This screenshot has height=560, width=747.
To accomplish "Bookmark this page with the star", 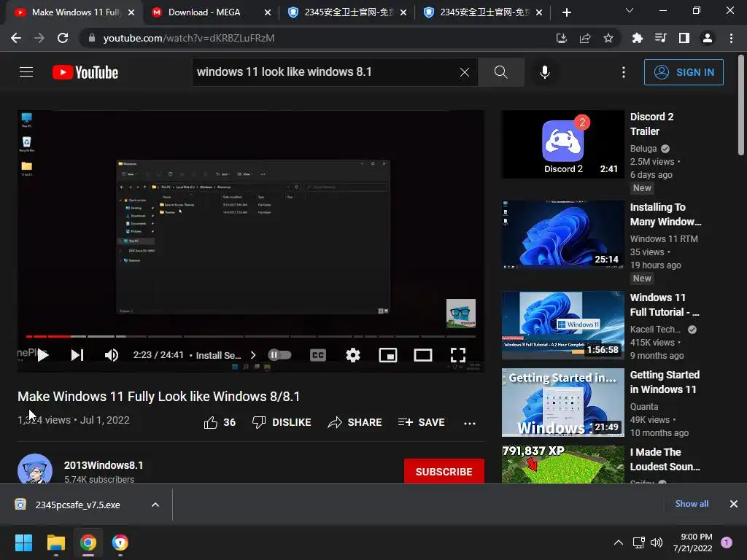I will tap(608, 38).
